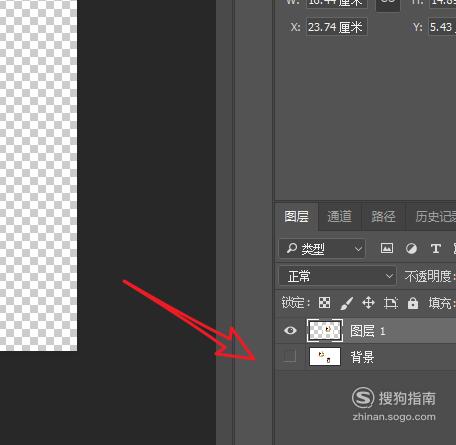Filter layers by type T icon
The height and width of the screenshot is (445, 456).
pos(436,249)
